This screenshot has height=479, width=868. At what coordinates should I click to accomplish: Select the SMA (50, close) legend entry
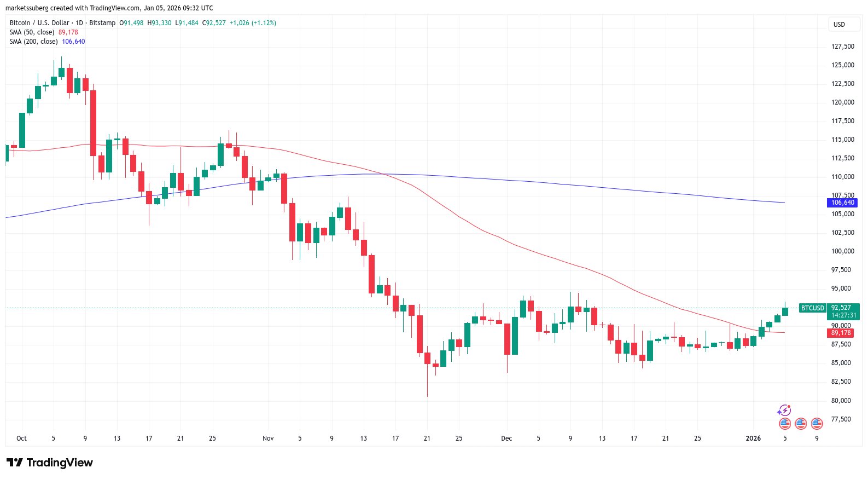pyautogui.click(x=32, y=32)
